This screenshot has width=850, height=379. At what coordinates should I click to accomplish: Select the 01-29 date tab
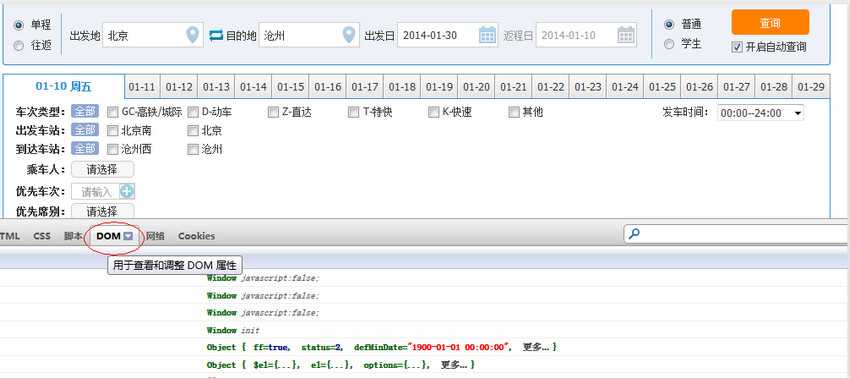click(x=811, y=87)
